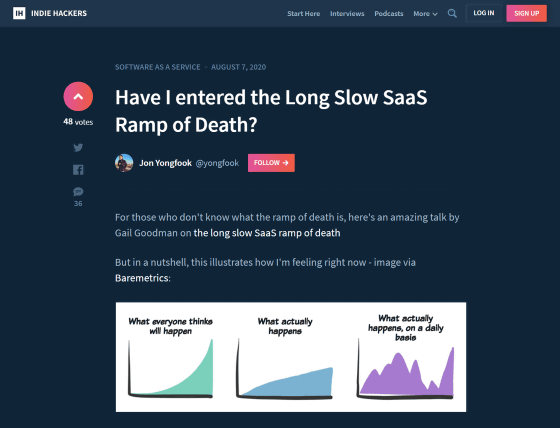Viewport: 560px width, 428px height.
Task: Open the growth charts illustration image
Action: 291,357
